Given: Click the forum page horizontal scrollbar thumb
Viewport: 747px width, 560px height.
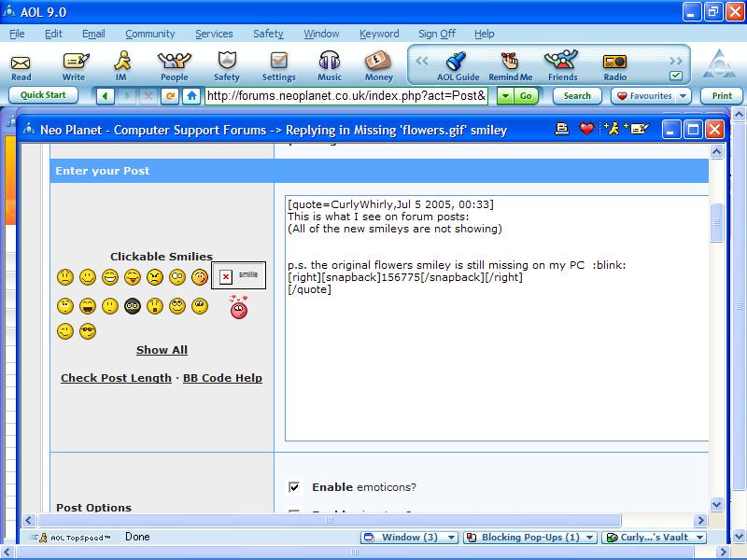Looking at the screenshot, I should click(330, 520).
